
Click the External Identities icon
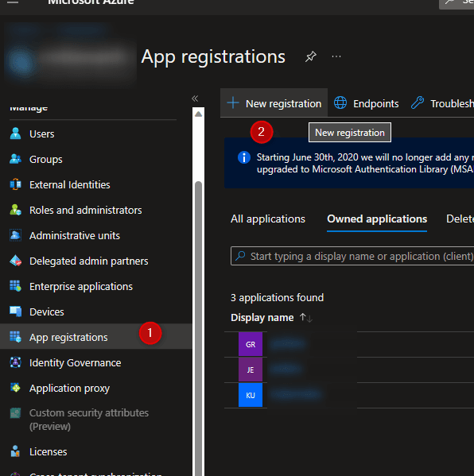15,184
